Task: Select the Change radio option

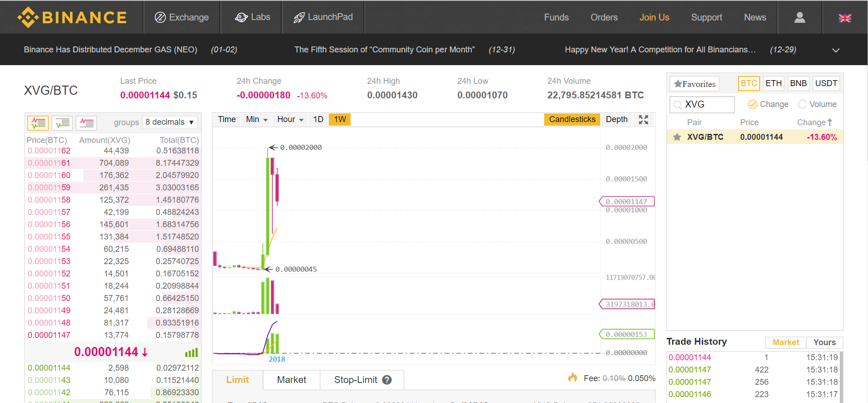Action: pos(753,104)
